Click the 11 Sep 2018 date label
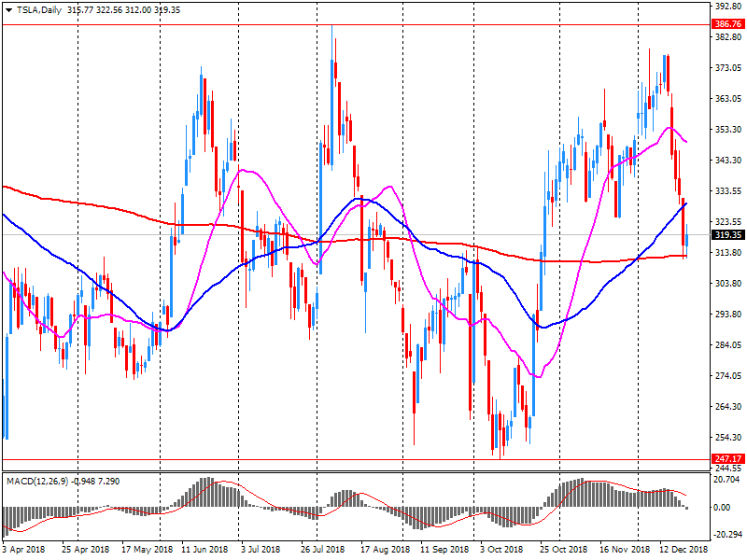The width and height of the screenshot is (747, 560). coord(444,549)
